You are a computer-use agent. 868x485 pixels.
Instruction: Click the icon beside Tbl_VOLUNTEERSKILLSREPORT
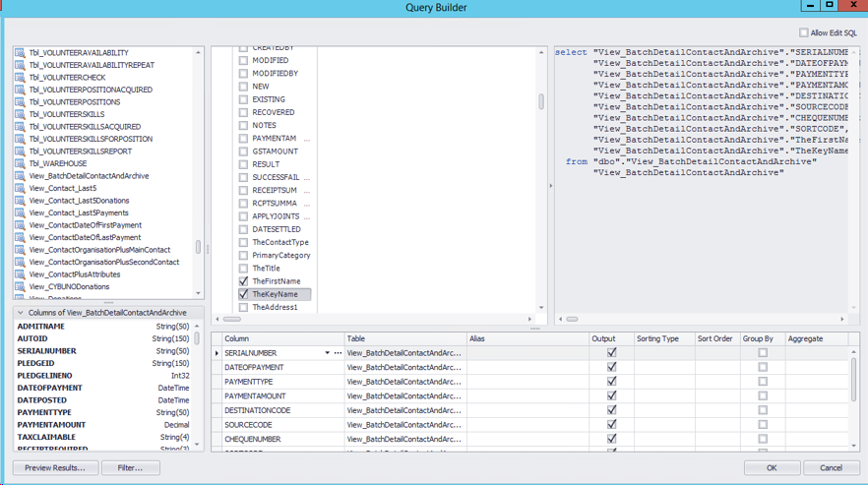point(20,152)
